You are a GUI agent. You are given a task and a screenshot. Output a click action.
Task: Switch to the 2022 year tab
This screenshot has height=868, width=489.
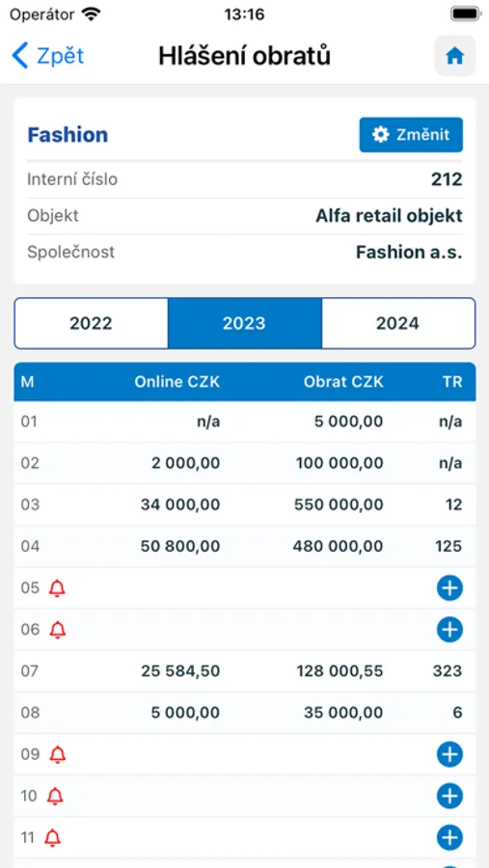coord(91,323)
